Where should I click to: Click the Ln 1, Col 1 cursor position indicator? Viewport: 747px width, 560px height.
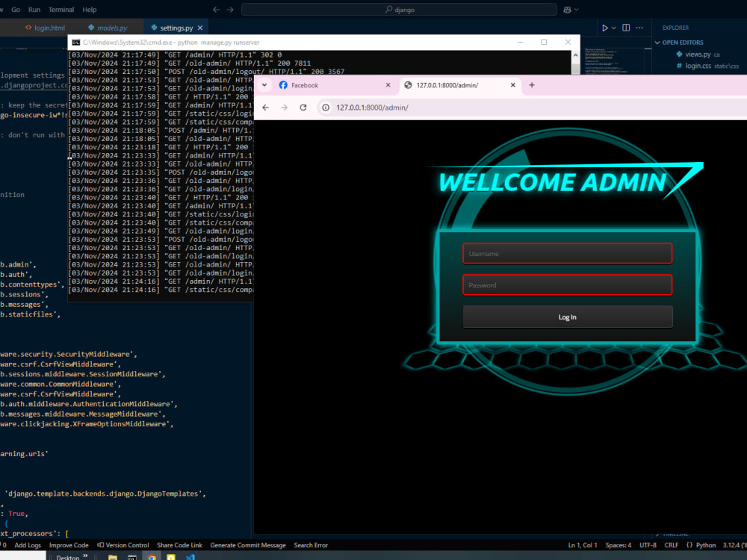click(x=582, y=545)
